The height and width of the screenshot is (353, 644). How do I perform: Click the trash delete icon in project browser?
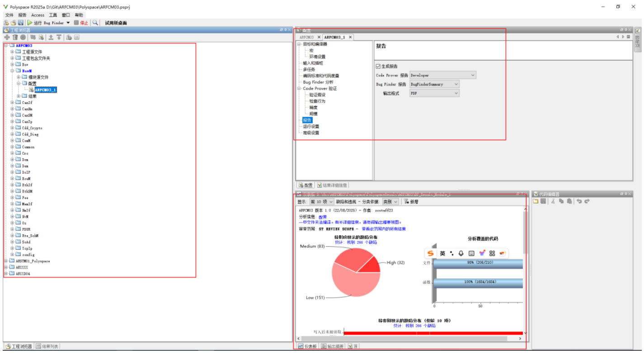tap(15, 37)
